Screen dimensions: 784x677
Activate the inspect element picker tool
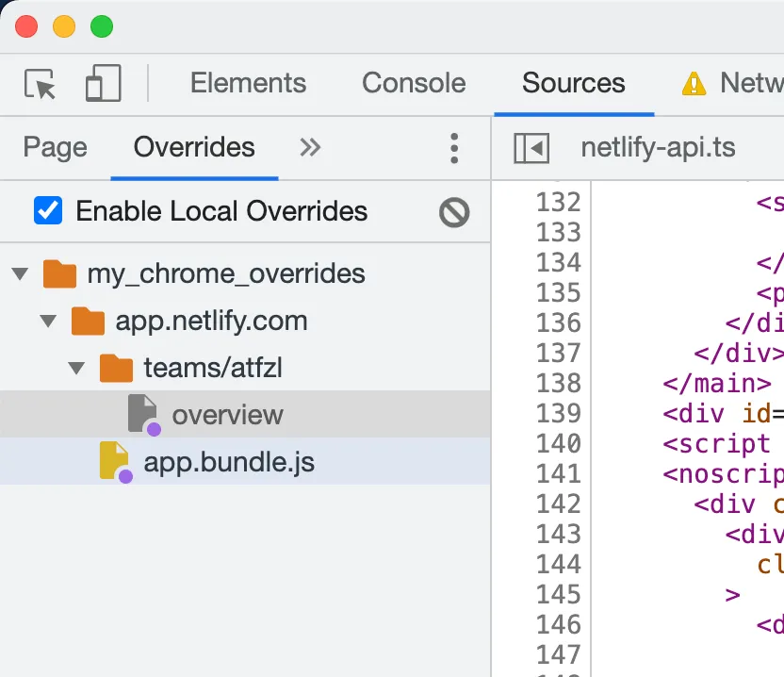point(40,84)
